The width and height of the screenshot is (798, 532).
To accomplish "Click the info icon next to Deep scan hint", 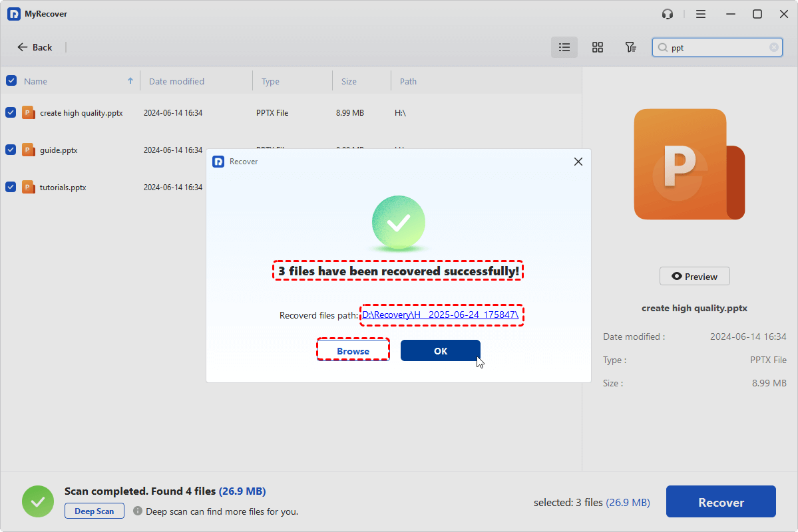I will tap(137, 511).
